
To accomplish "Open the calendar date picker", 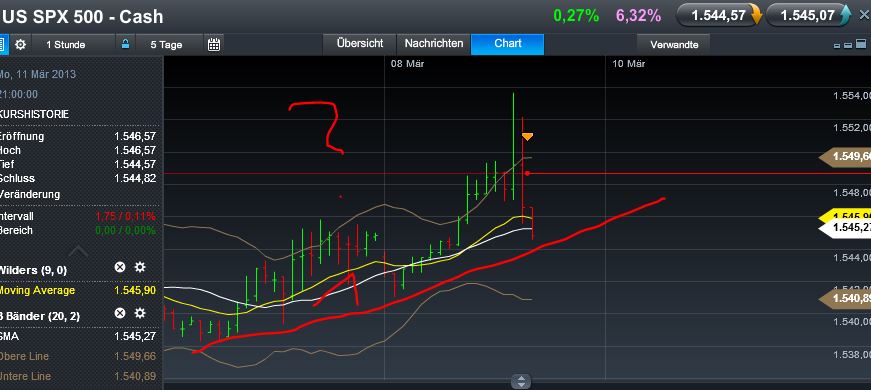I will tap(214, 44).
